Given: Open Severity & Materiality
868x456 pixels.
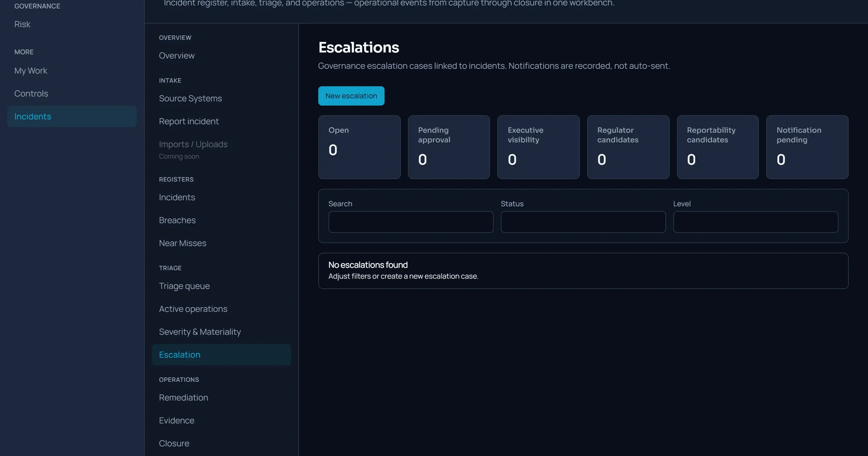Looking at the screenshot, I should 222,331.
